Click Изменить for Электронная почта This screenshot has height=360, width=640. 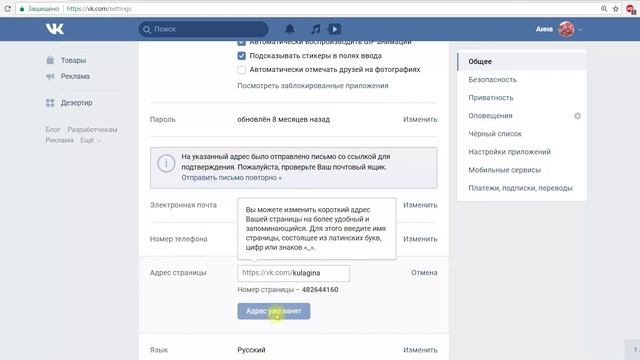[x=420, y=205]
